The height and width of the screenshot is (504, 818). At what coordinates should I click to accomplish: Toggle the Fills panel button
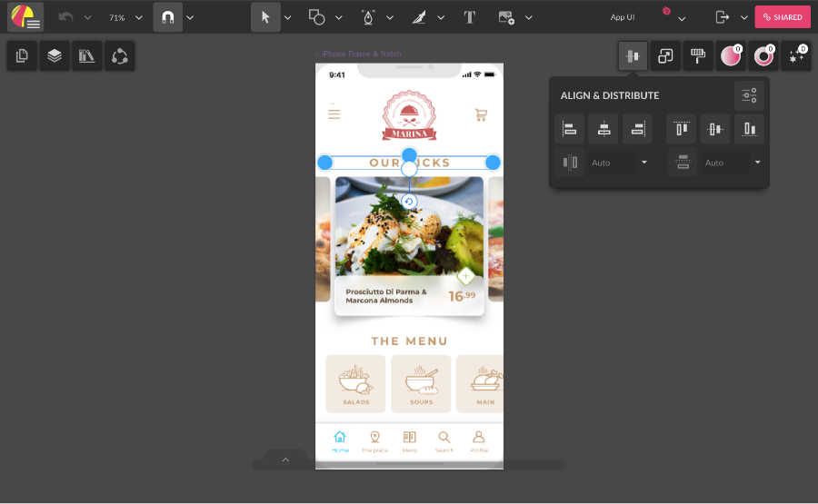[731, 56]
